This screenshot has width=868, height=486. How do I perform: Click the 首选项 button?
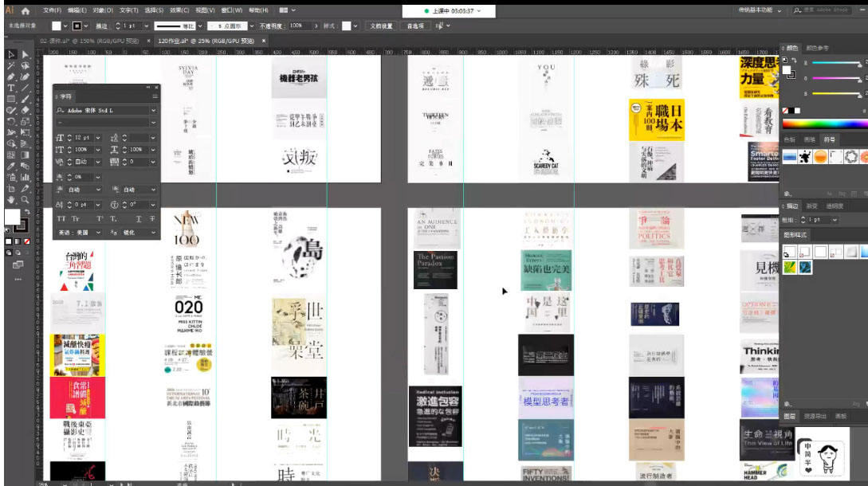click(x=415, y=26)
